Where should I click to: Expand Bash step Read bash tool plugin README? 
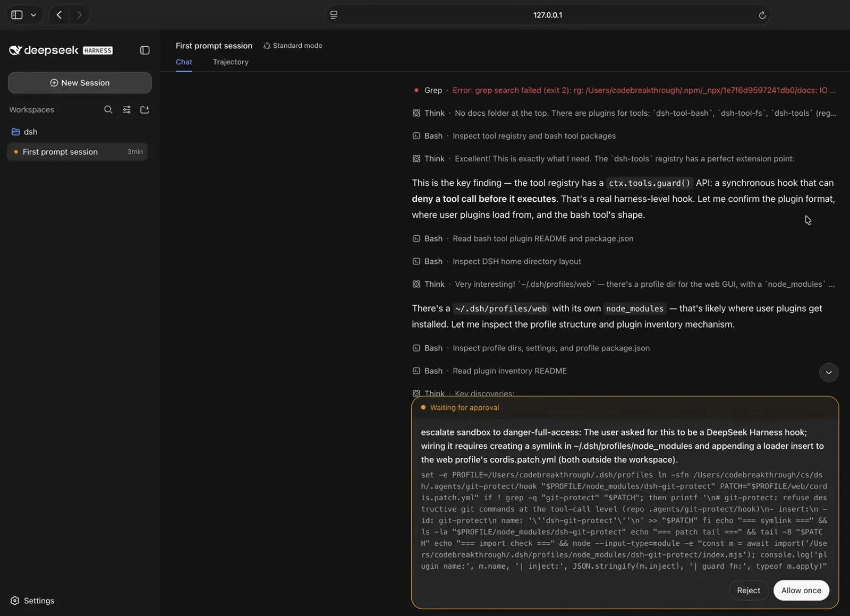[x=523, y=238]
